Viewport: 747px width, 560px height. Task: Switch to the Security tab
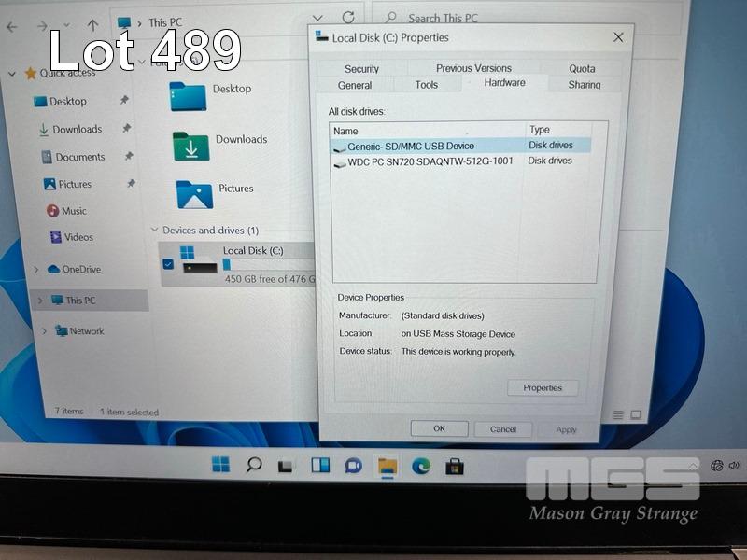pos(361,69)
